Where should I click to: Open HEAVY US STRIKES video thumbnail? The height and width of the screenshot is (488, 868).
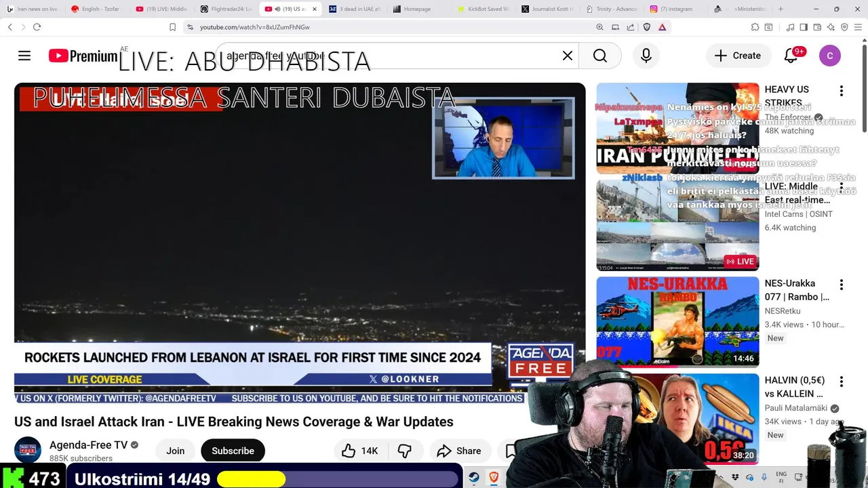click(677, 128)
